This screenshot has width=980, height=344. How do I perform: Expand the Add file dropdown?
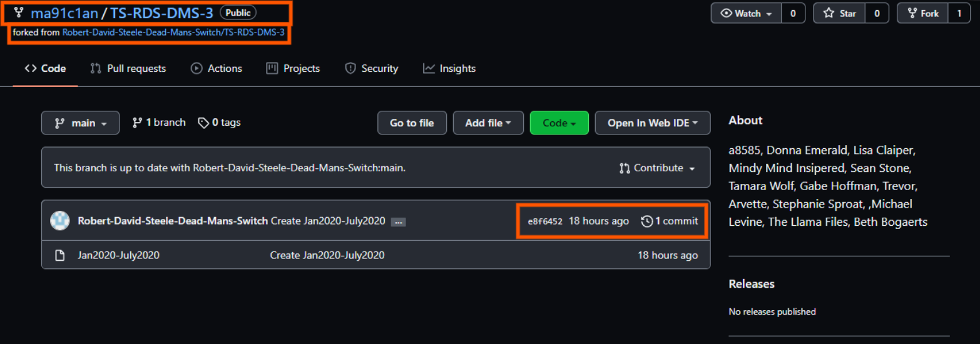pyautogui.click(x=488, y=123)
